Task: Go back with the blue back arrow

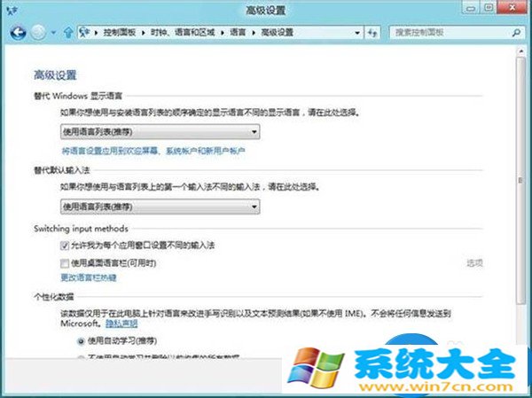Action: pos(18,33)
